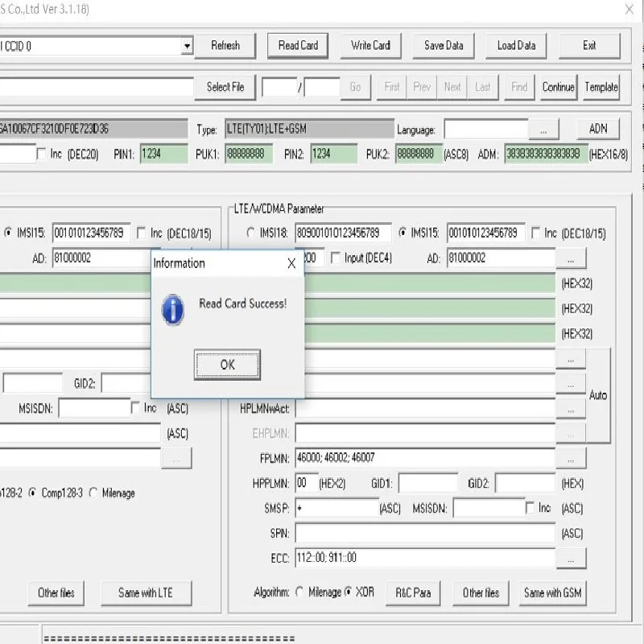This screenshot has height=644, width=644.
Task: Click the Write Card button
Action: pyautogui.click(x=370, y=46)
